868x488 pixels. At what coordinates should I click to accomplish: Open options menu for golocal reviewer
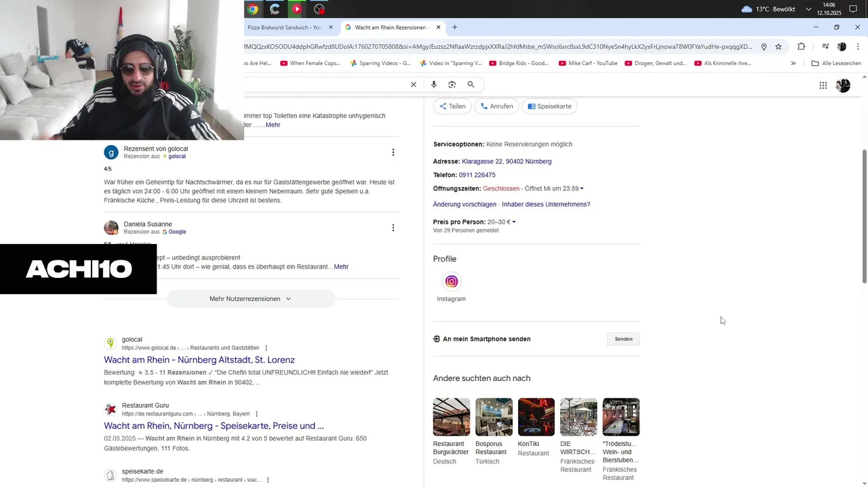393,152
